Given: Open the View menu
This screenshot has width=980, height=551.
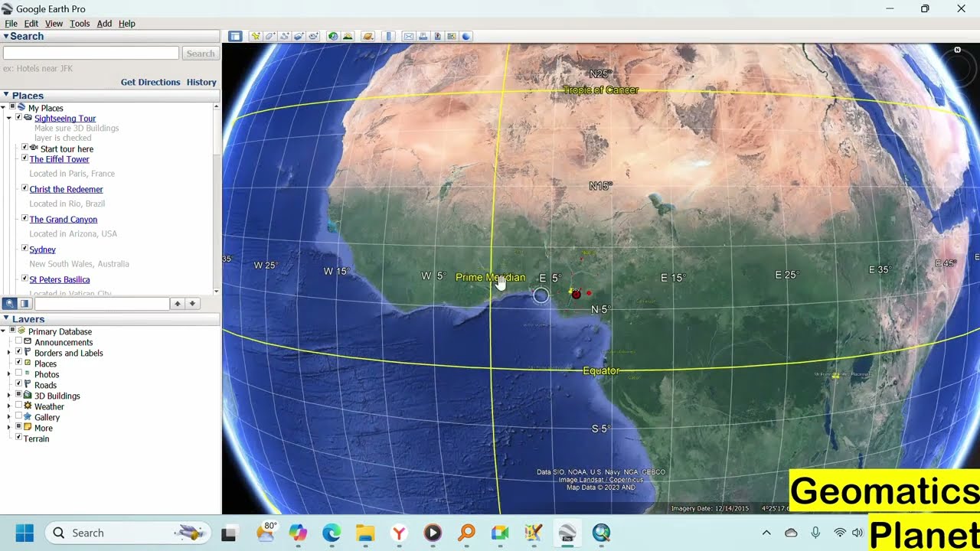Looking at the screenshot, I should click(54, 24).
